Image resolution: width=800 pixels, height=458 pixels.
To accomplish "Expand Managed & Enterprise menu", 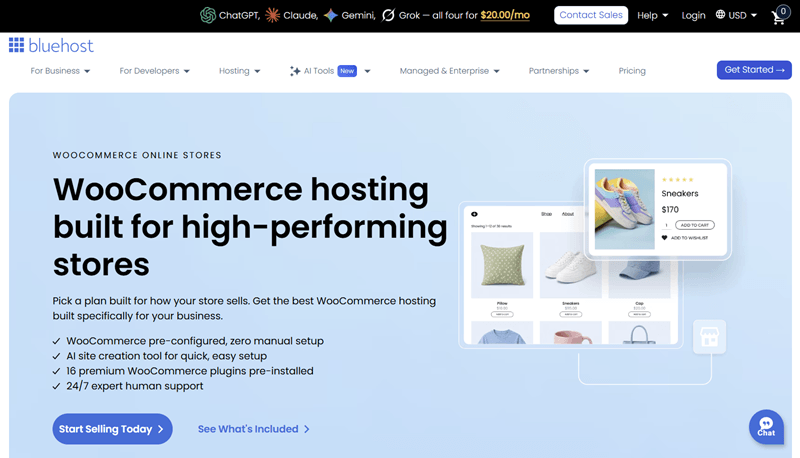I will coord(449,71).
